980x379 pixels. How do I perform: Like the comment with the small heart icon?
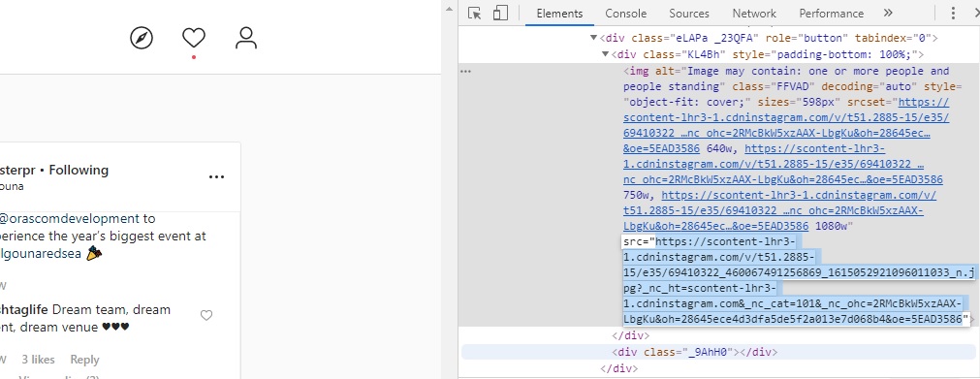[206, 316]
